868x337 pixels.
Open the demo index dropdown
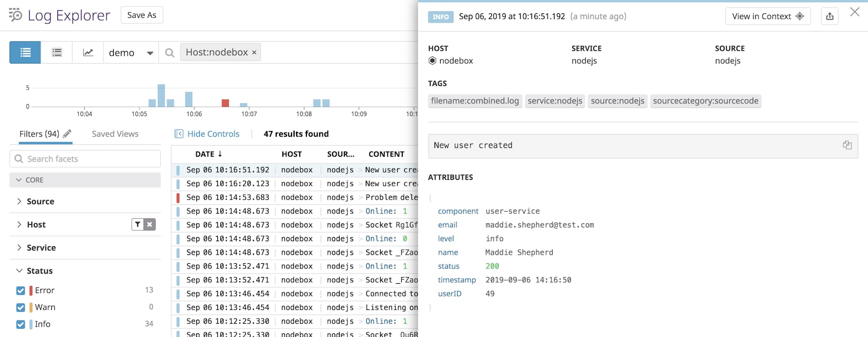coord(131,52)
